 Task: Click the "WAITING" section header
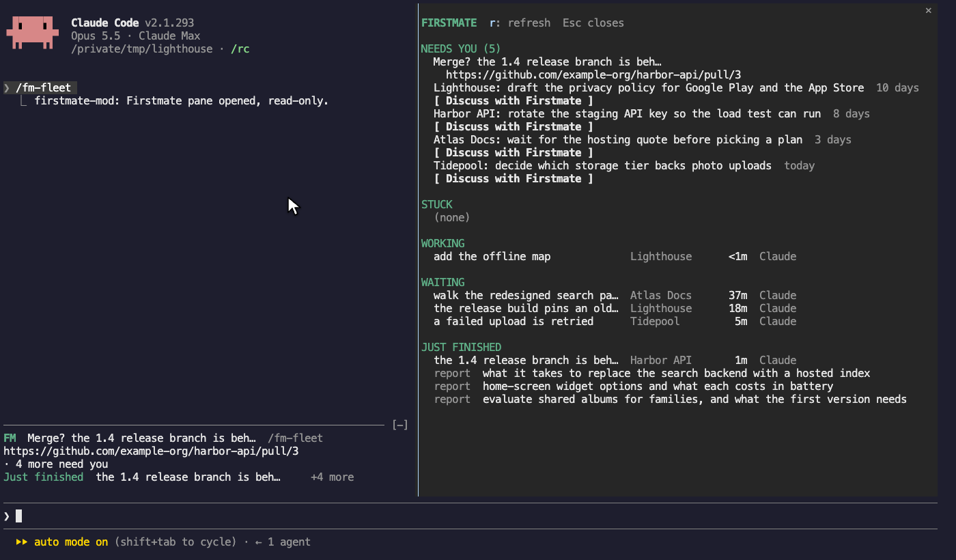442,282
